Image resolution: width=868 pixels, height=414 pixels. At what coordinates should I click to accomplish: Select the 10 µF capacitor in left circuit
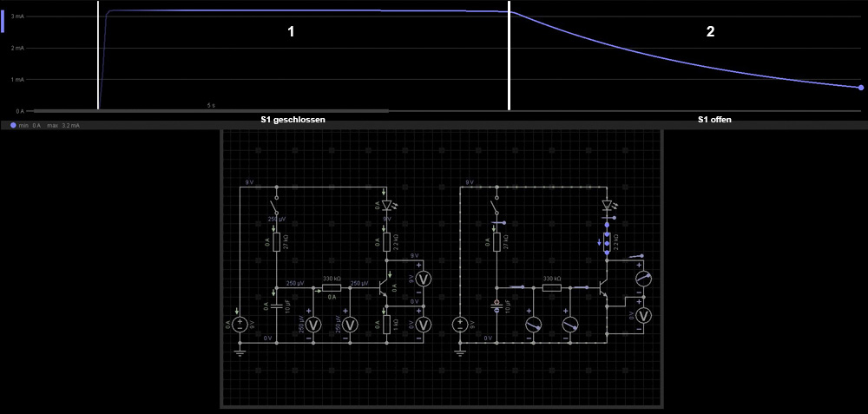point(276,306)
